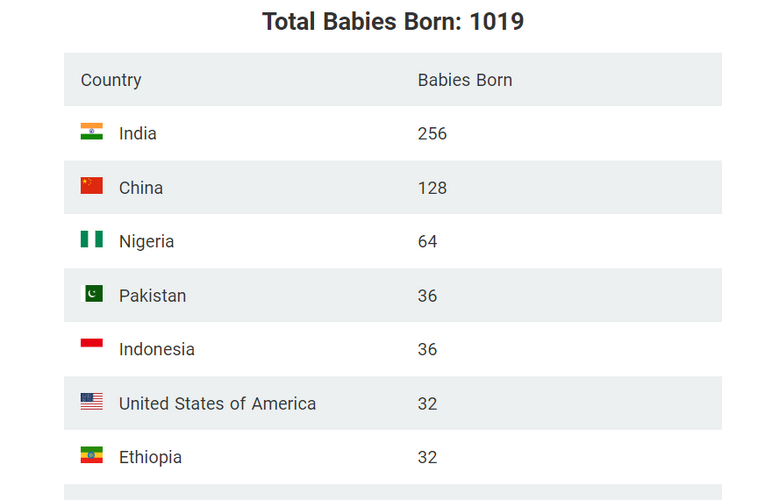The height and width of the screenshot is (500, 772).
Task: Click India's babies born value 256
Action: (432, 134)
